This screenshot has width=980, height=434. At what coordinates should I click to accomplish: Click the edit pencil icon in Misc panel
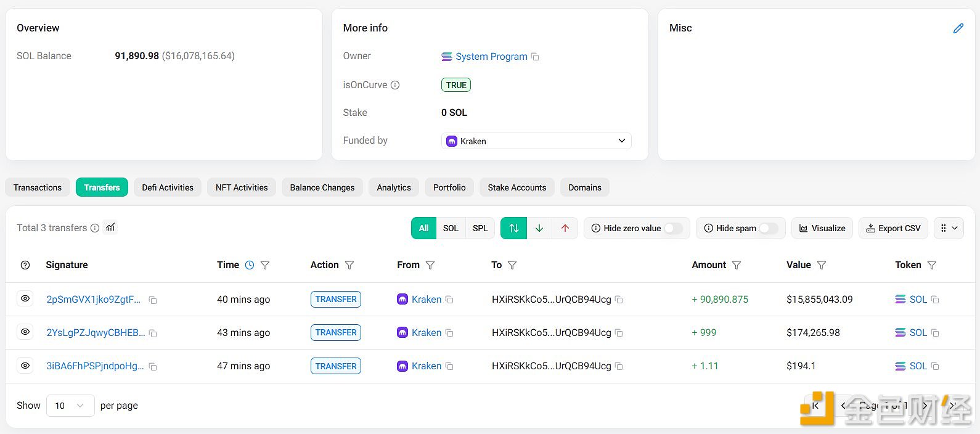click(x=958, y=28)
